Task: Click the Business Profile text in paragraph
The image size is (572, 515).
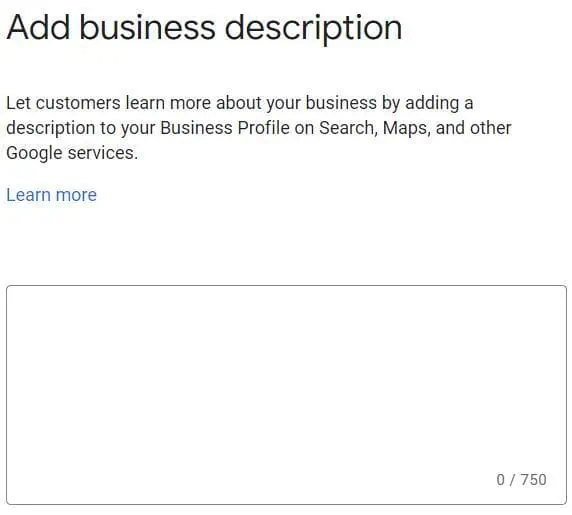Action: pyautogui.click(x=224, y=128)
